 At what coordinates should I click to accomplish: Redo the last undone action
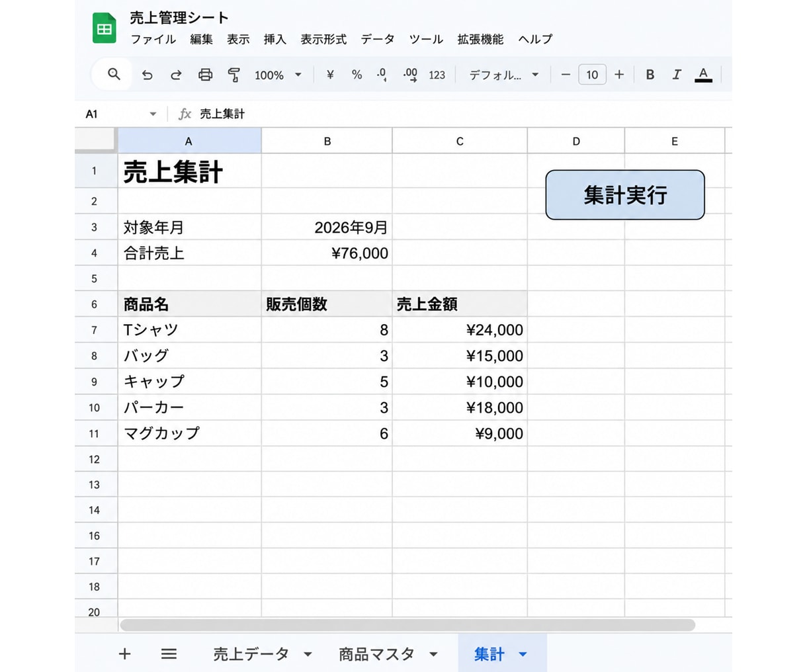(x=176, y=75)
